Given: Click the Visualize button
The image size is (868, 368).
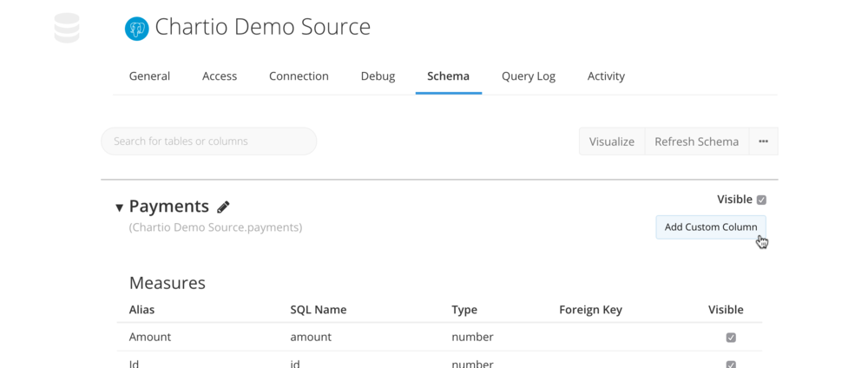Looking at the screenshot, I should (612, 141).
